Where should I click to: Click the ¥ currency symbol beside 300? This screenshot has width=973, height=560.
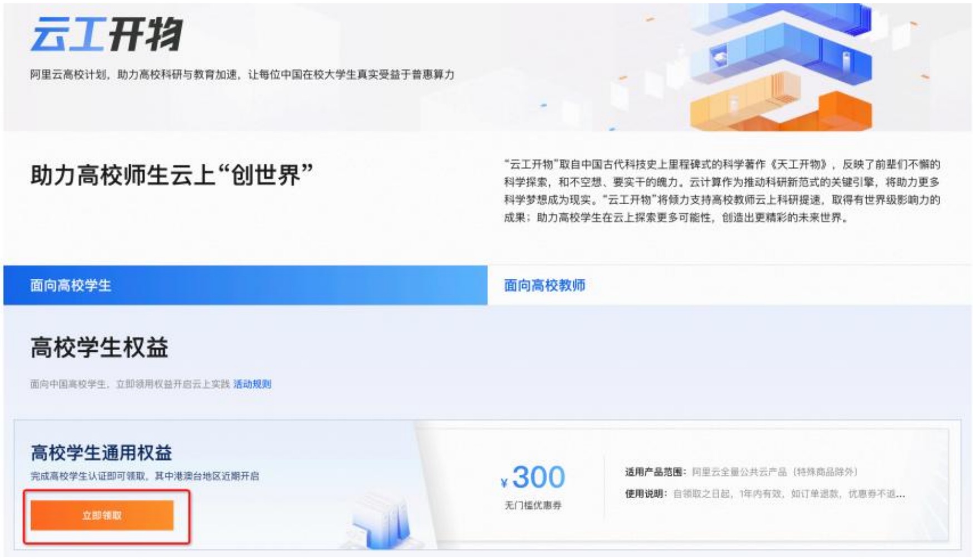pyautogui.click(x=504, y=483)
